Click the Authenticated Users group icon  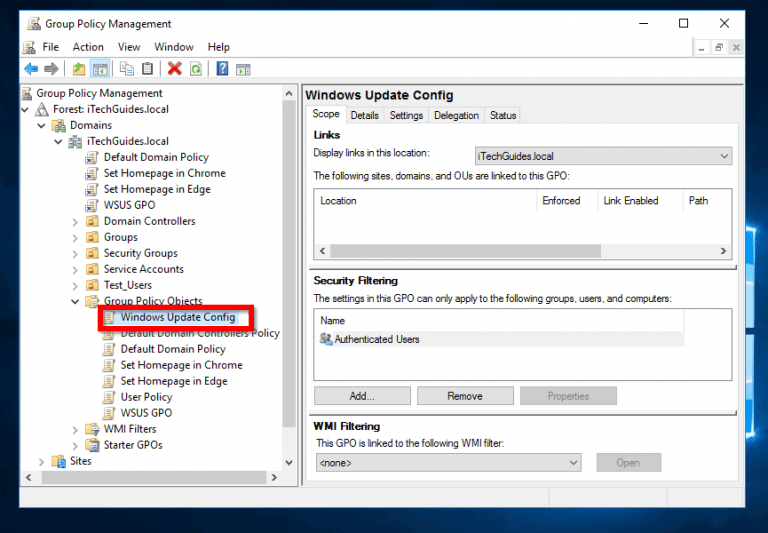point(326,339)
